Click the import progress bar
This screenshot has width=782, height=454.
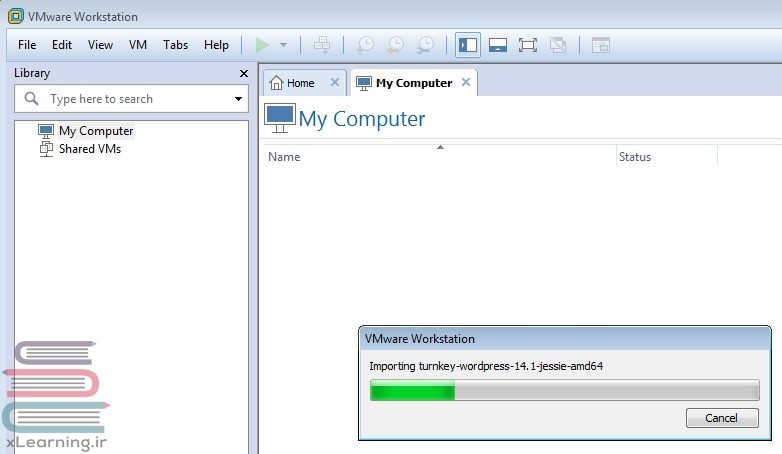coord(564,390)
